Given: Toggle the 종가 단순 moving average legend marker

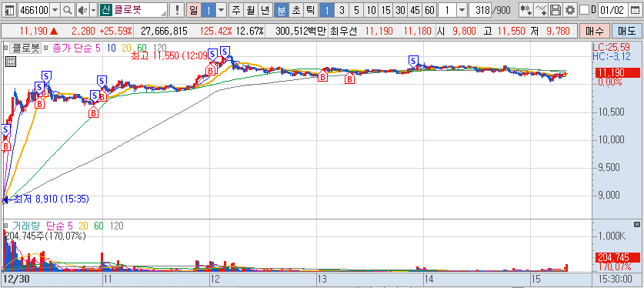Looking at the screenshot, I should point(45,48).
